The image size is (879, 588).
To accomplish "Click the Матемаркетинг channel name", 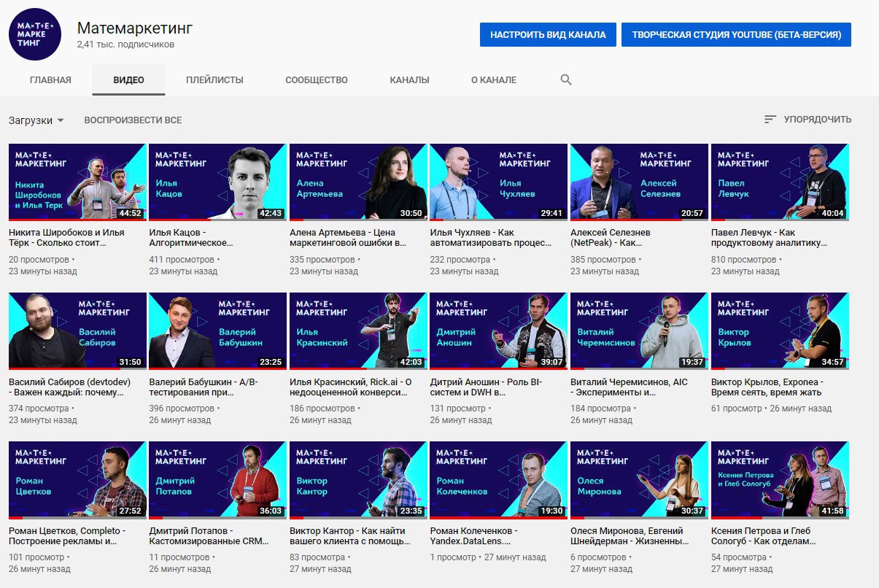I will click(135, 28).
